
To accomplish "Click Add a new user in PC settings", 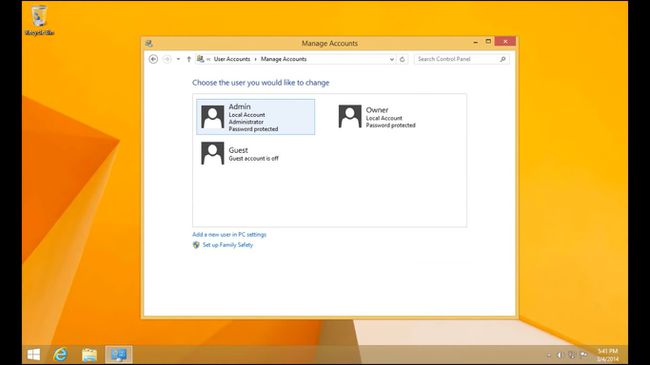I will (229, 235).
